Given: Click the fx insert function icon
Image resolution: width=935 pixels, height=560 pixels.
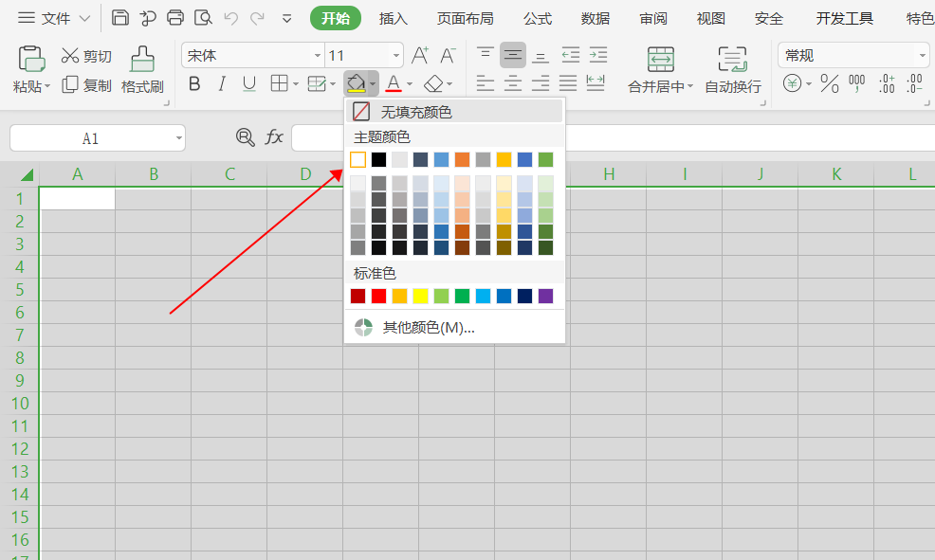Looking at the screenshot, I should 274,137.
